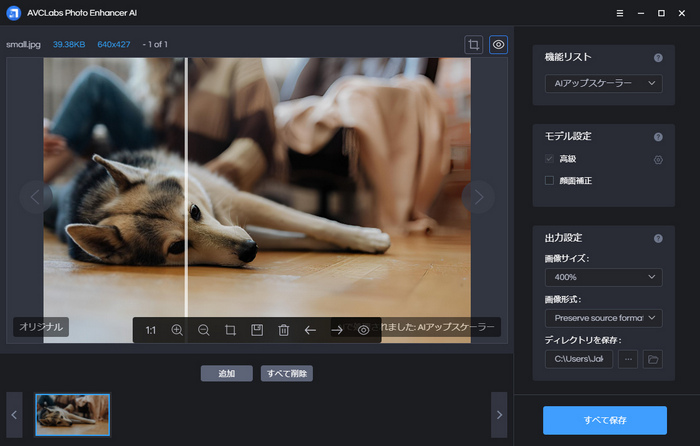Click the crop icon above the preview

click(474, 45)
